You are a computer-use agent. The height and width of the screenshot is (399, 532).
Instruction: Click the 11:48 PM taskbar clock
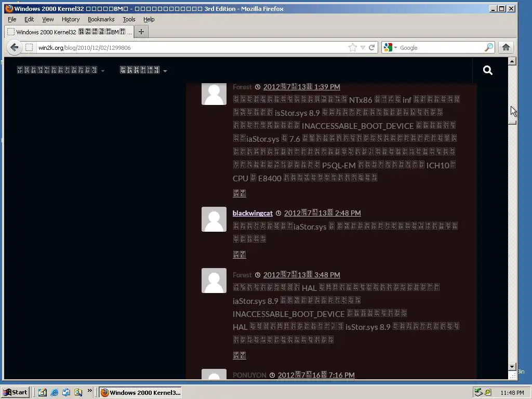coord(512,393)
